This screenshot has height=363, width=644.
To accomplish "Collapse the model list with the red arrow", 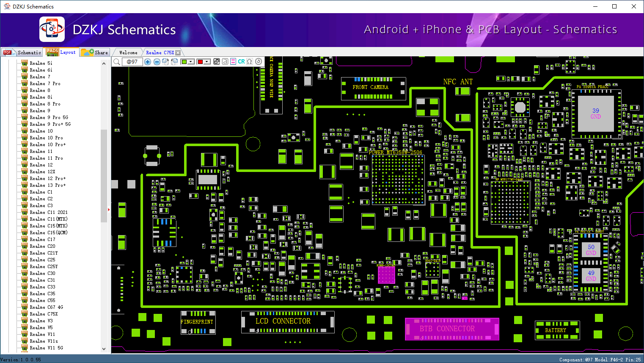I will (x=109, y=209).
